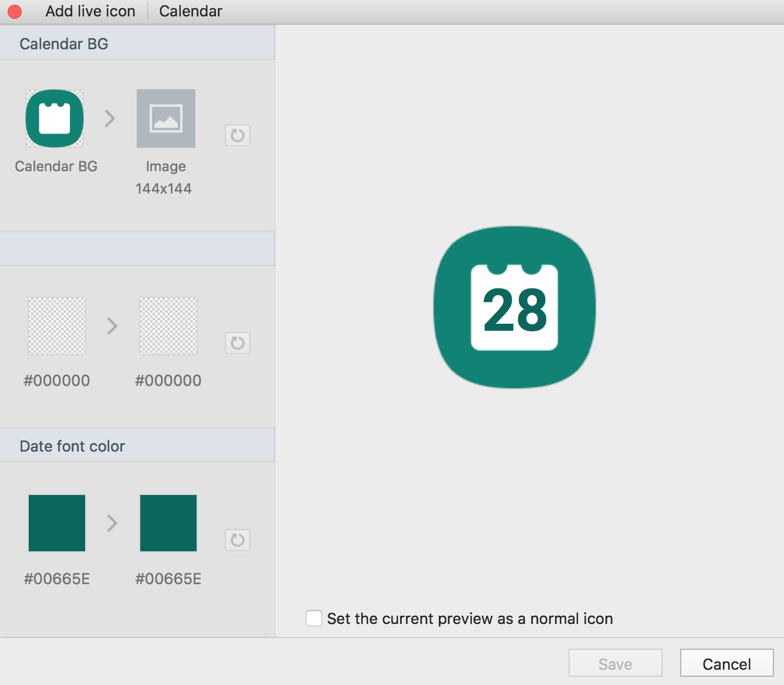Screen dimensions: 784x685
Task: Click Cancel to dismiss the dialog
Action: click(x=726, y=663)
